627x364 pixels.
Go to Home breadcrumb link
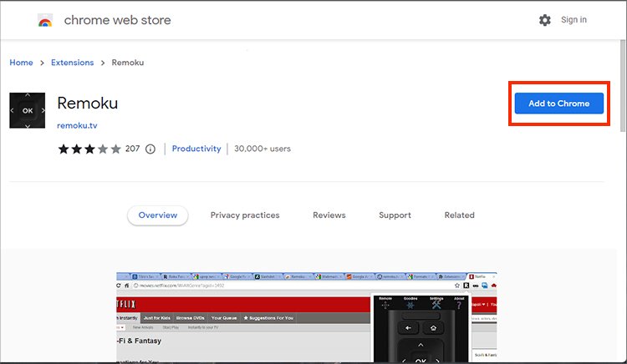tap(21, 63)
